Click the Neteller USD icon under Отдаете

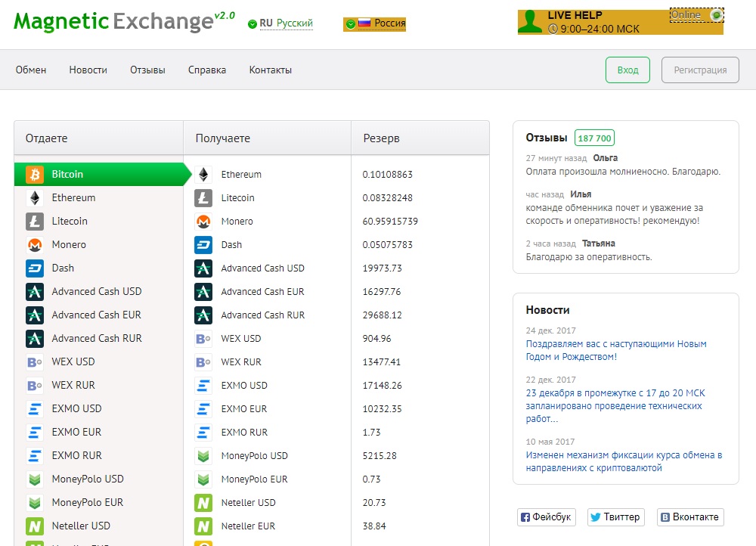[35, 526]
